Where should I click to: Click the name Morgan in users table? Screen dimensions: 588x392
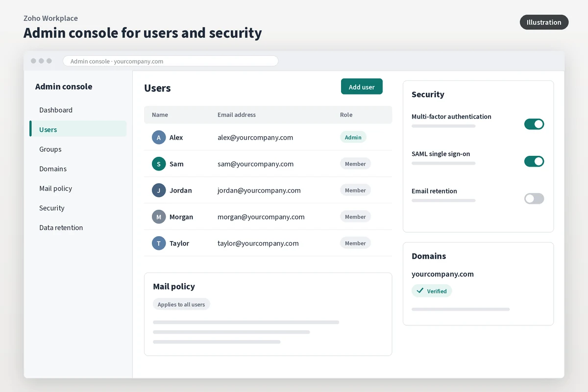[181, 217]
